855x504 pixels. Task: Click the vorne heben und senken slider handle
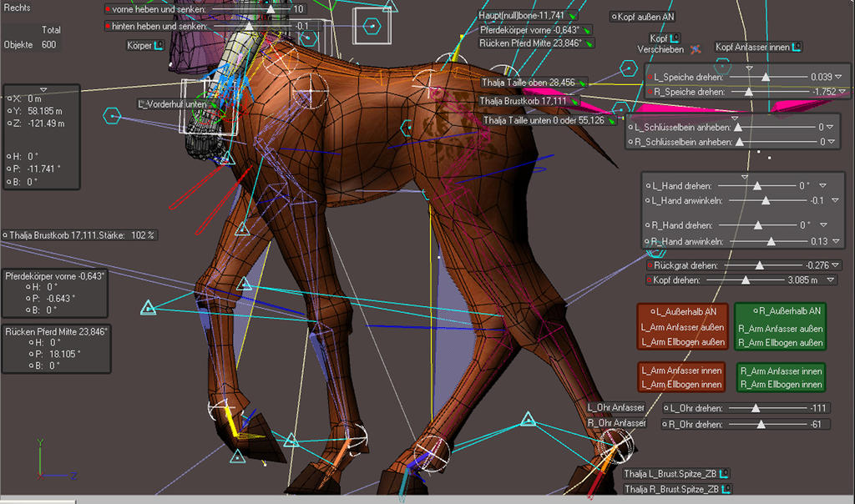click(271, 9)
